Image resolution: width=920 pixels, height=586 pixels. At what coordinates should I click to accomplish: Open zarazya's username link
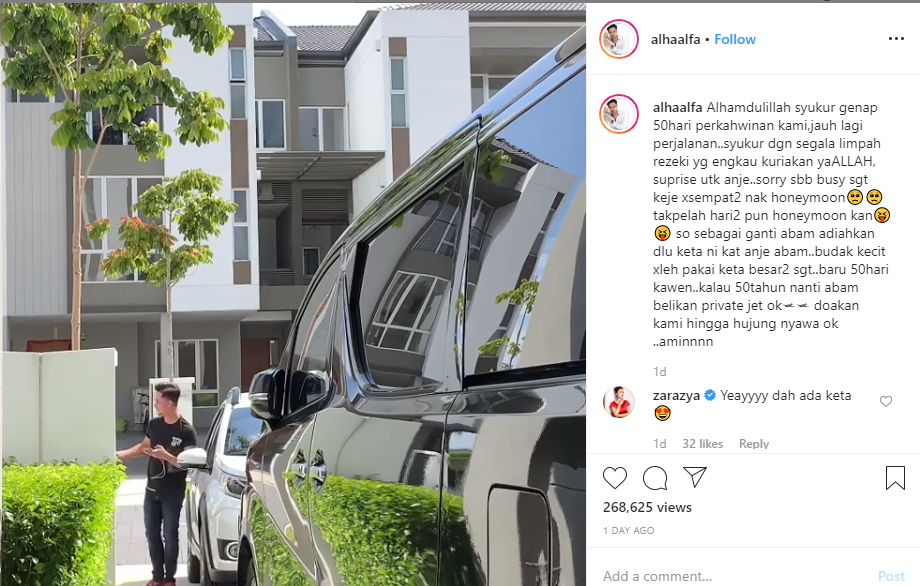[x=676, y=395]
